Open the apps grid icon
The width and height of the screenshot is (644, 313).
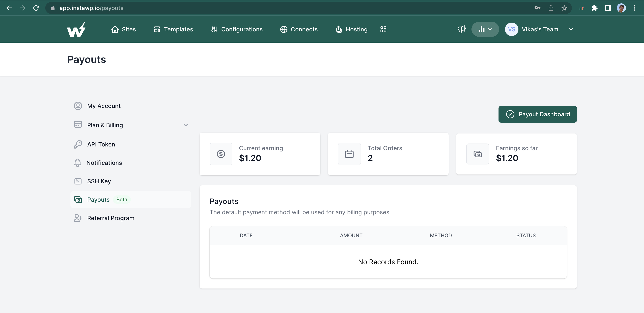click(x=383, y=30)
